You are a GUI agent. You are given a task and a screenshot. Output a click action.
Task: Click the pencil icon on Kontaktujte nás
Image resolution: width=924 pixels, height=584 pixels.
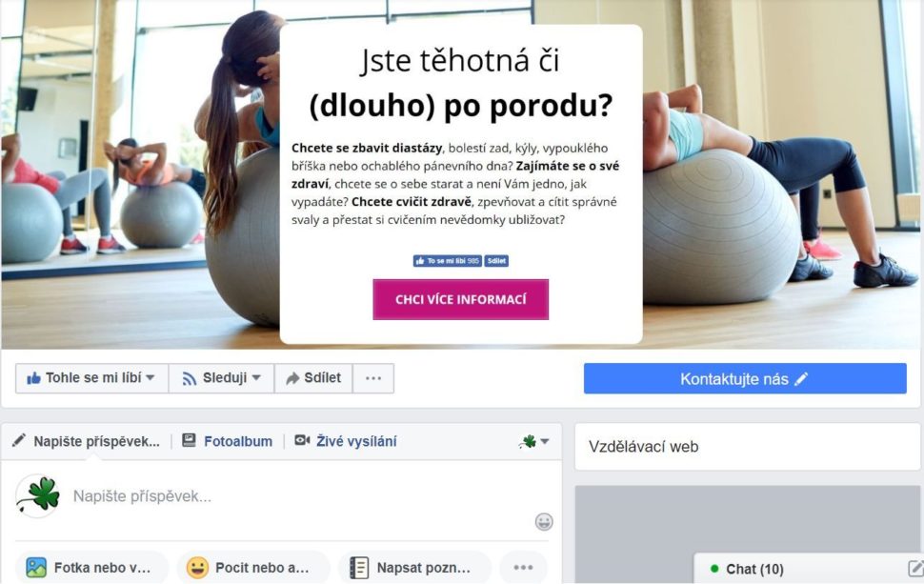pyautogui.click(x=801, y=379)
